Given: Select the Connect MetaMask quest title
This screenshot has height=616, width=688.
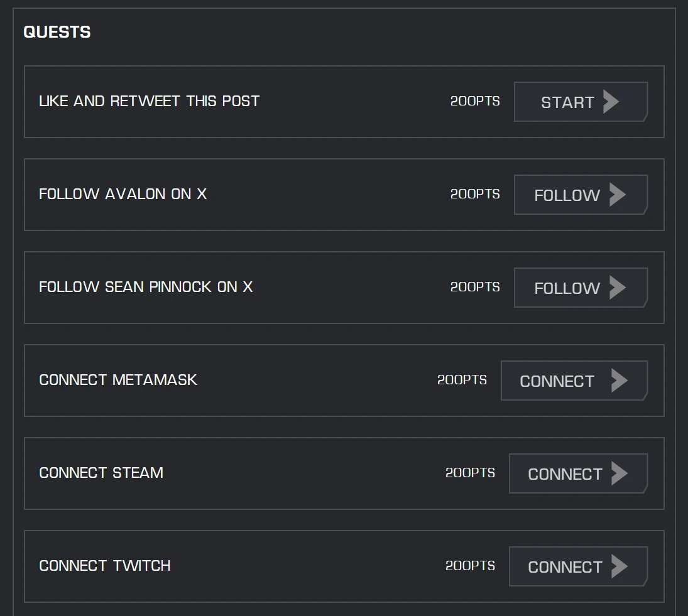Looking at the screenshot, I should click(x=118, y=380).
